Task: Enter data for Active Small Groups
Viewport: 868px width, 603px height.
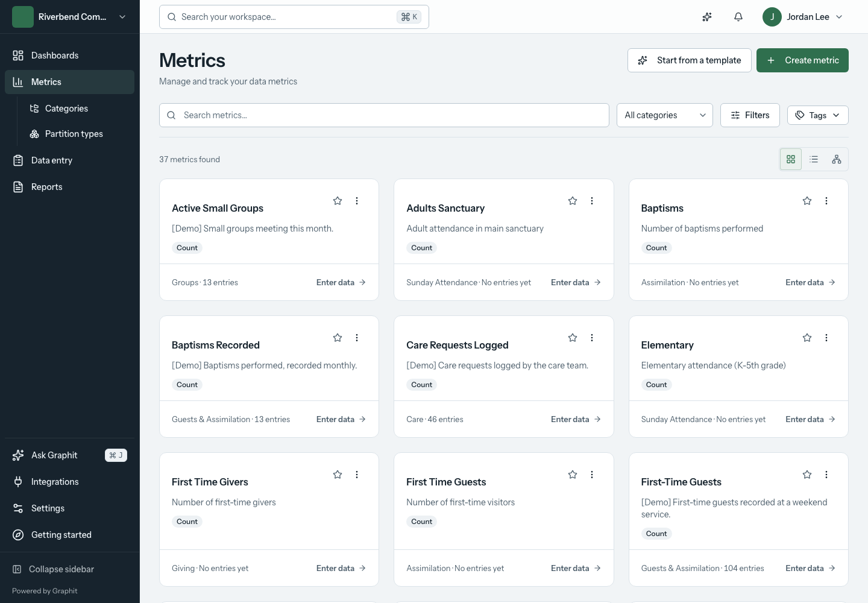Action: coord(341,282)
